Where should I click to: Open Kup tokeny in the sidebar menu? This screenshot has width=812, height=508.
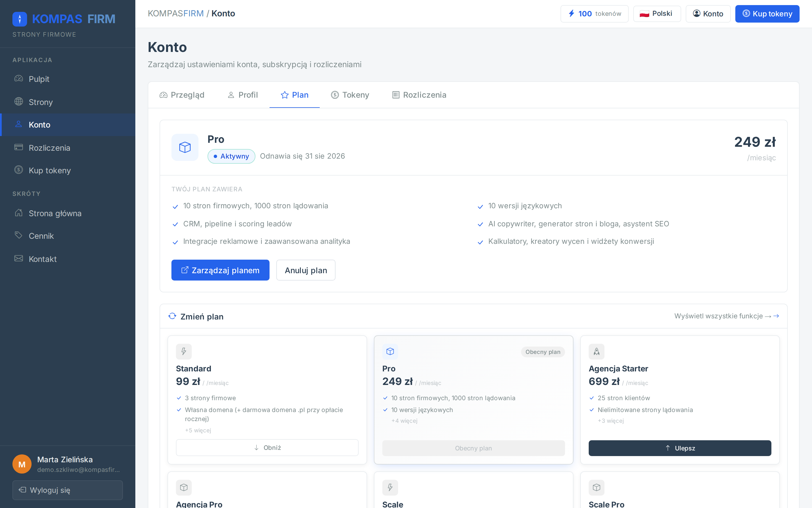[x=68, y=170]
